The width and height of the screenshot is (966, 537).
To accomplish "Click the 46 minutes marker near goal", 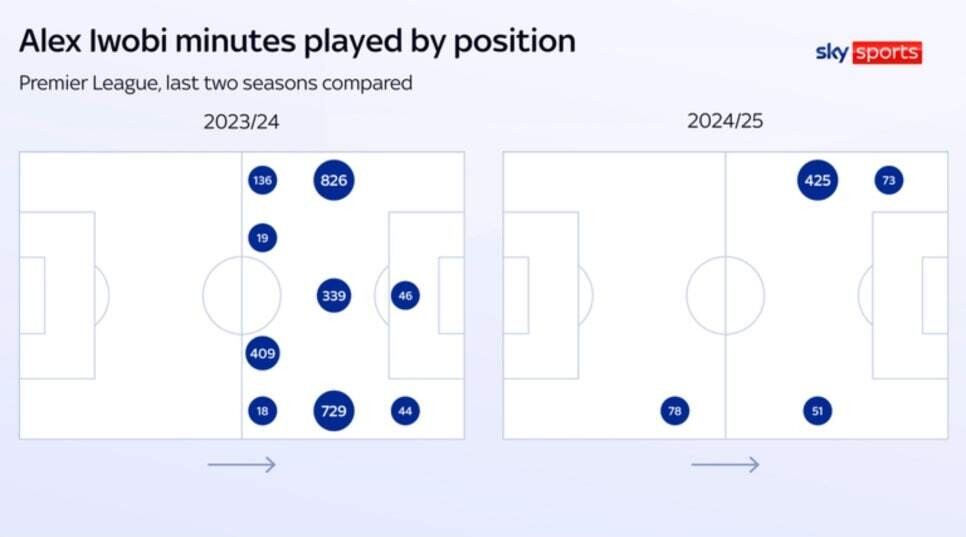I will pos(405,296).
